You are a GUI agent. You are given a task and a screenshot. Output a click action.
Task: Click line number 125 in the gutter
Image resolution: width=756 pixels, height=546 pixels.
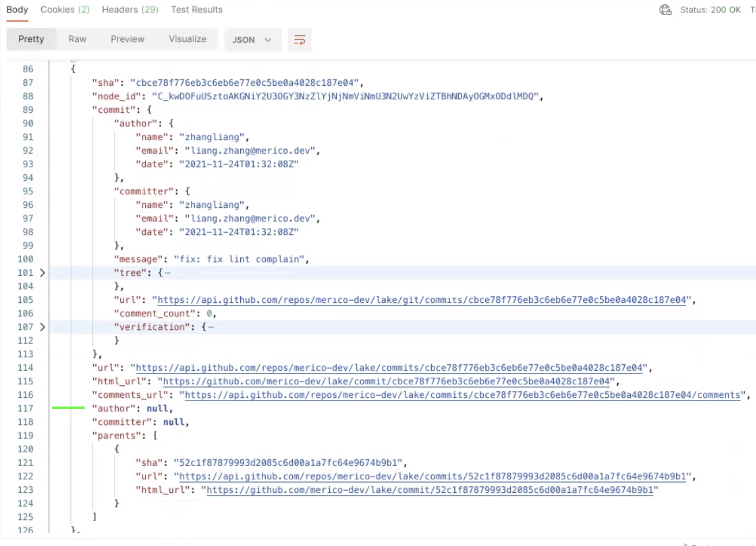(25, 517)
